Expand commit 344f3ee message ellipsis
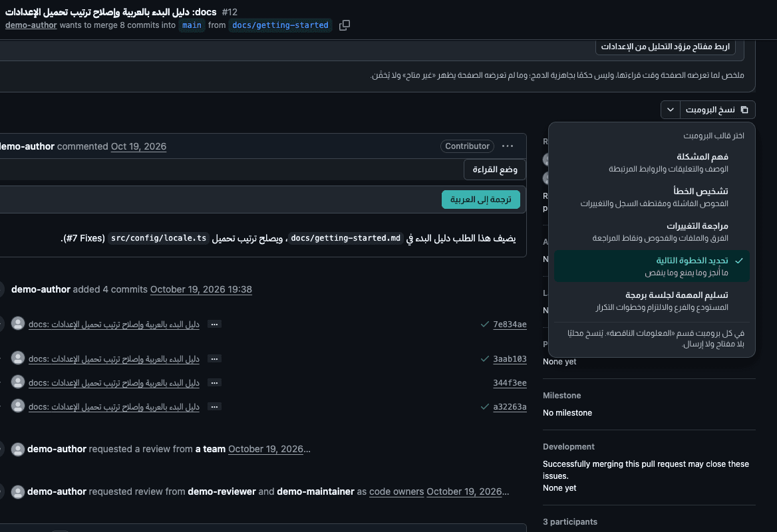This screenshot has height=532, width=777. (214, 383)
